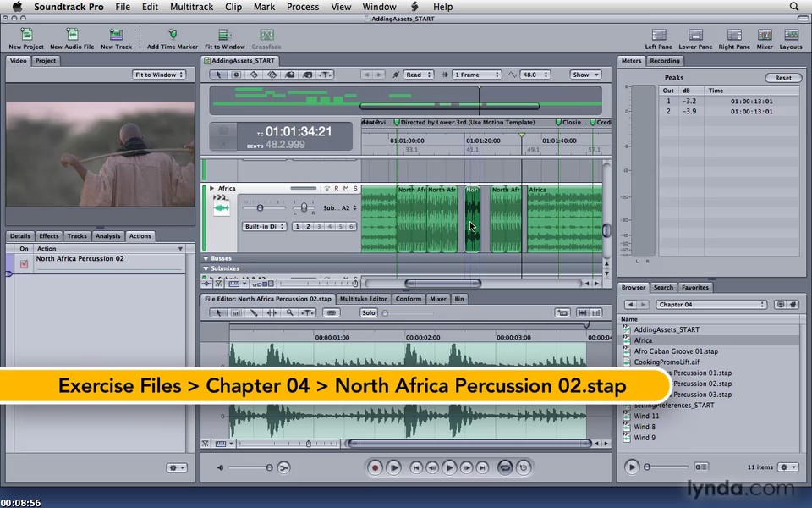The image size is (812, 508).
Task: Open Spotlight search magnifier in menu bar
Action: pos(794,6)
